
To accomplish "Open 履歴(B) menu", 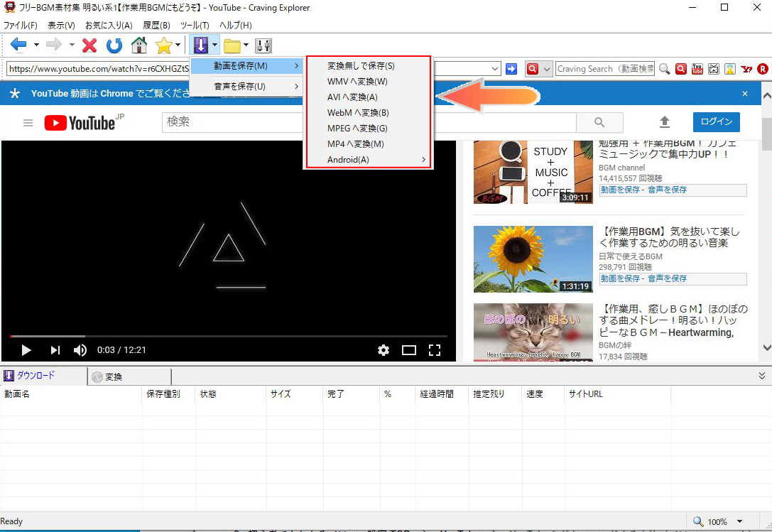I will click(156, 25).
